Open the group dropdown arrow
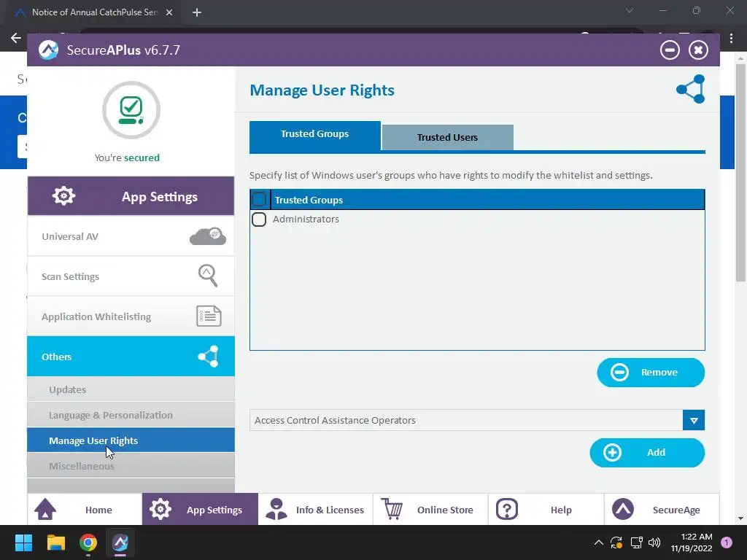Viewport: 747px width, 560px height. click(694, 421)
